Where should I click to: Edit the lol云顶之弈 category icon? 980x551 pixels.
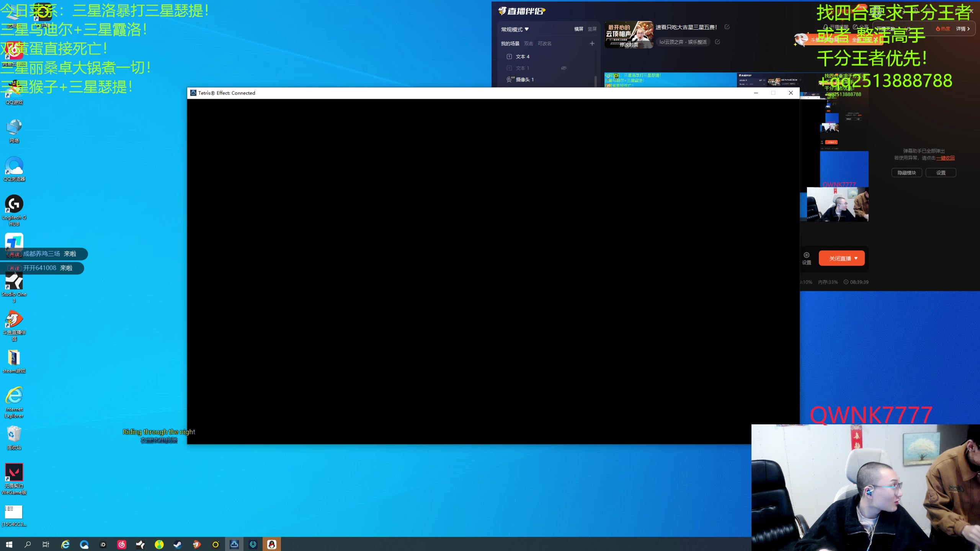[717, 42]
